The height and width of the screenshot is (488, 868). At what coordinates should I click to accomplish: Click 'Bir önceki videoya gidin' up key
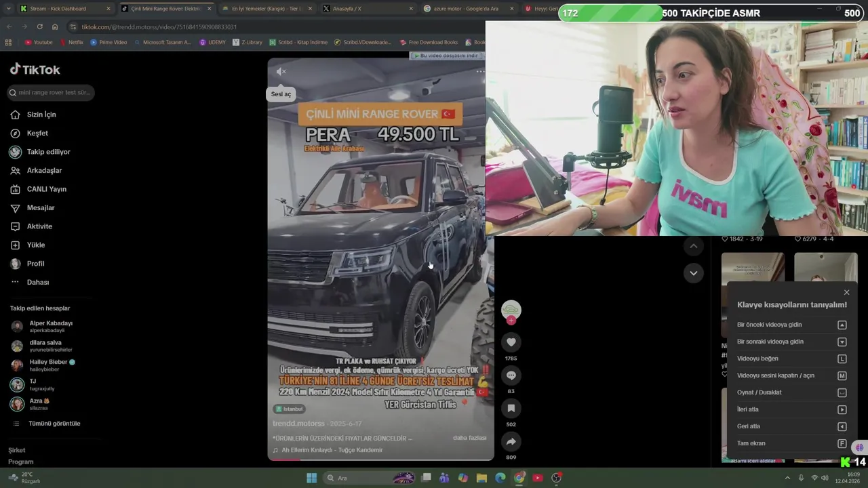coord(842,325)
